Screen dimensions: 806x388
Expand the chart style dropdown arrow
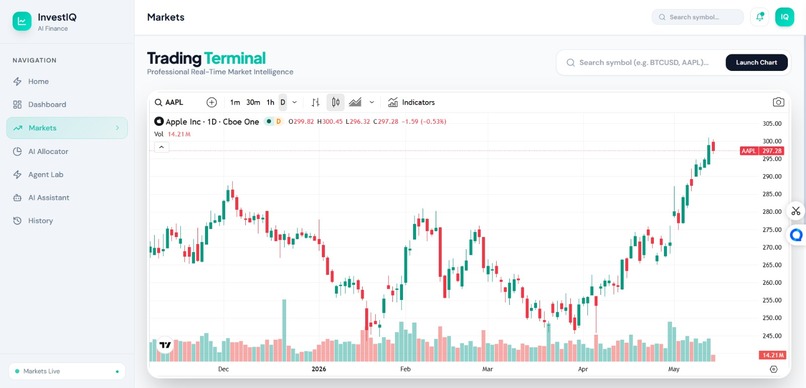[x=372, y=102]
